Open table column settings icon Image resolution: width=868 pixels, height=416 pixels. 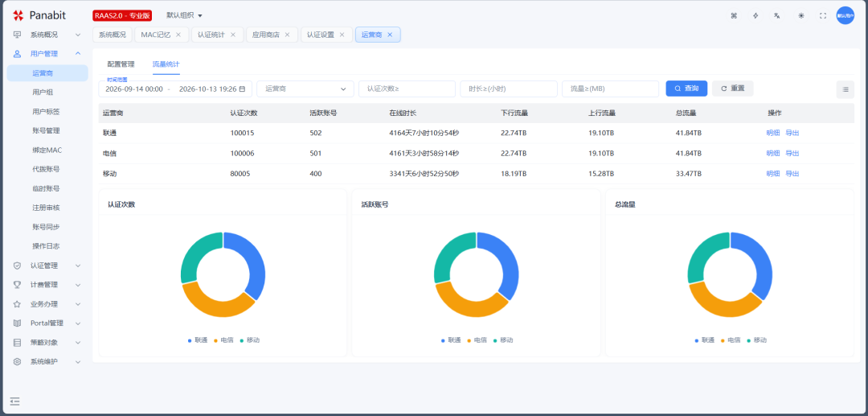845,89
